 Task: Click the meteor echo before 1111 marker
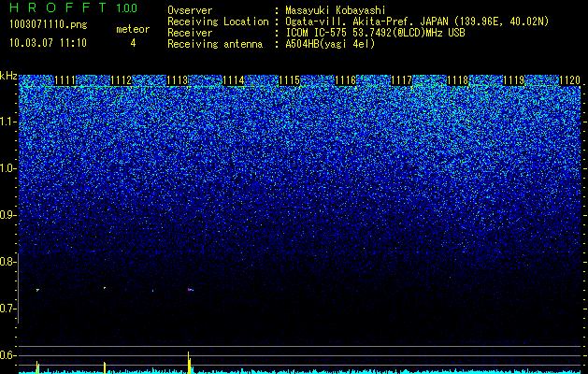coord(37,290)
